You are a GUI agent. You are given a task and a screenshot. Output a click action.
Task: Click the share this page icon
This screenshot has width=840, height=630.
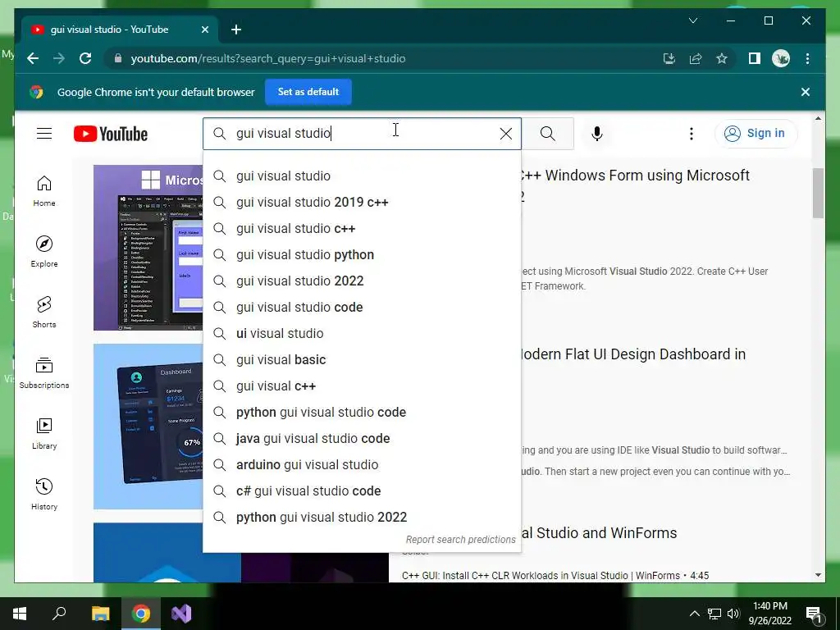696,58
